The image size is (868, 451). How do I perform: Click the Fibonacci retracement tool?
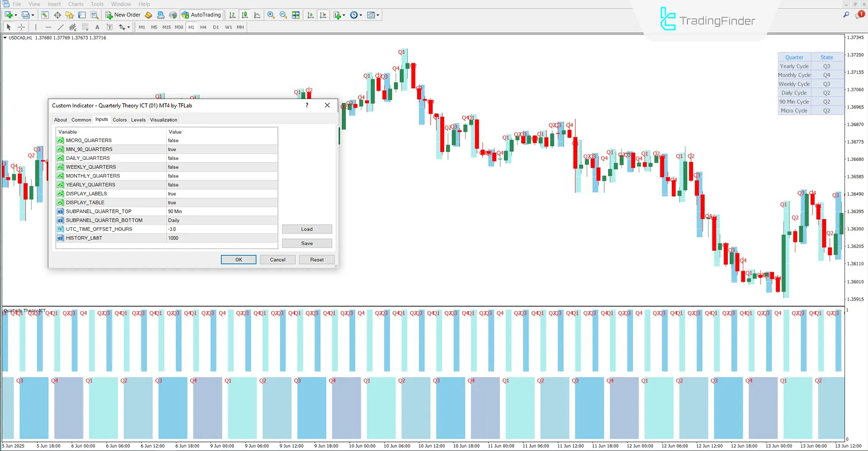click(85, 27)
